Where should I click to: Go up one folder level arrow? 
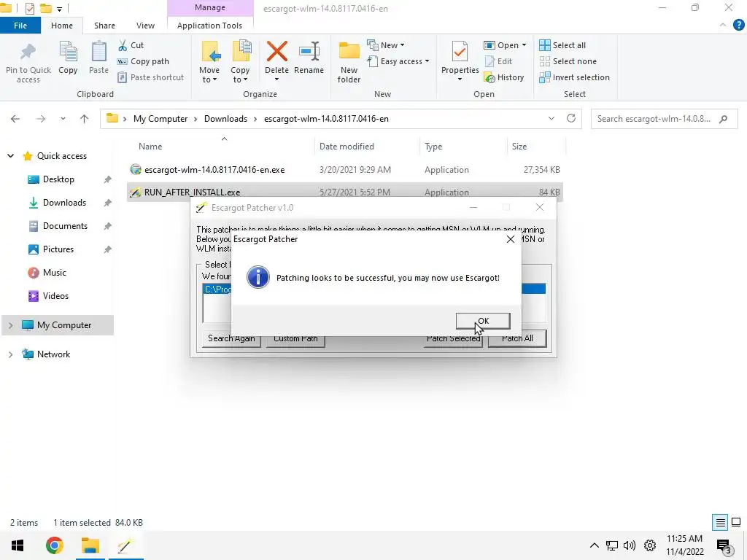point(85,119)
